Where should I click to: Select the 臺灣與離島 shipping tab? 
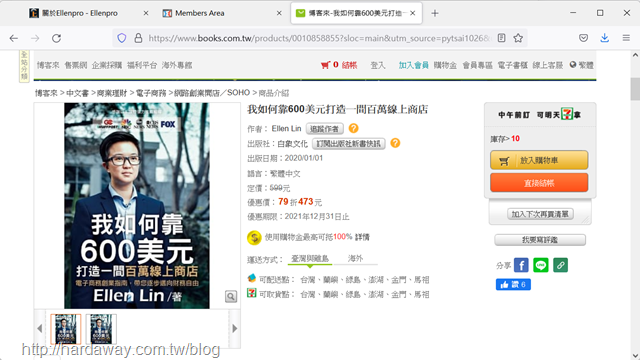[x=310, y=258]
